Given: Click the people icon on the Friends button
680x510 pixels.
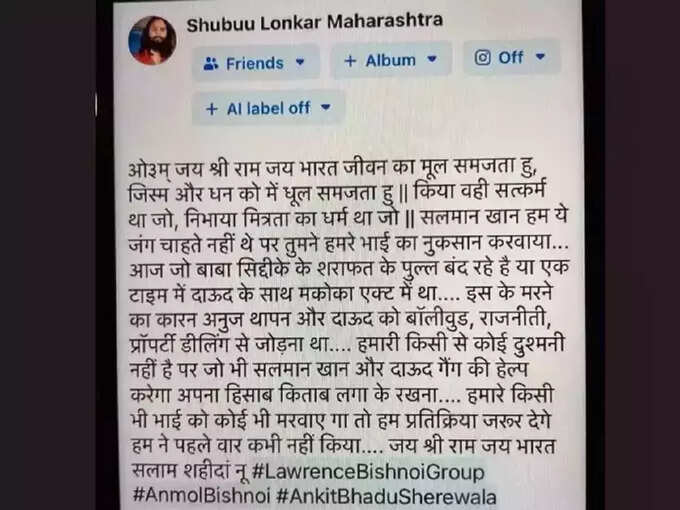Looking at the screenshot, I should pyautogui.click(x=211, y=64).
